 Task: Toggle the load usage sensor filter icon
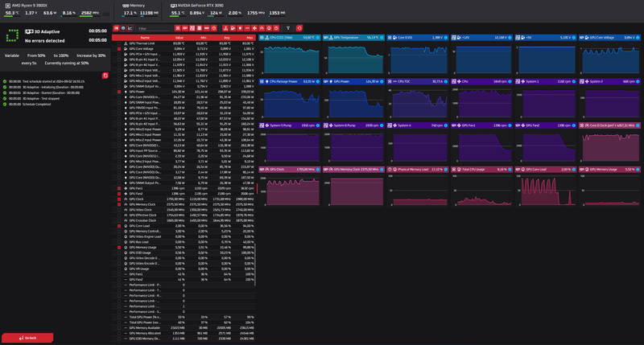point(269,28)
